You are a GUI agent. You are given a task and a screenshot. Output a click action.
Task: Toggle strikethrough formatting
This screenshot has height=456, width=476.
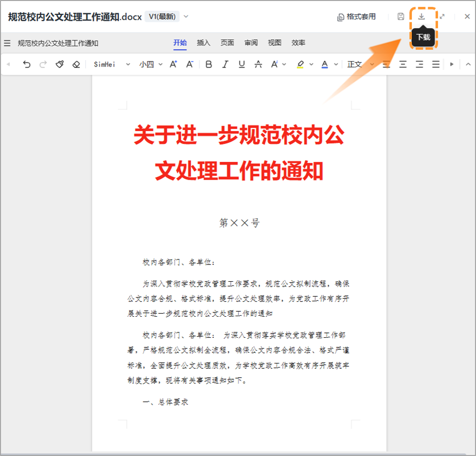pos(258,64)
